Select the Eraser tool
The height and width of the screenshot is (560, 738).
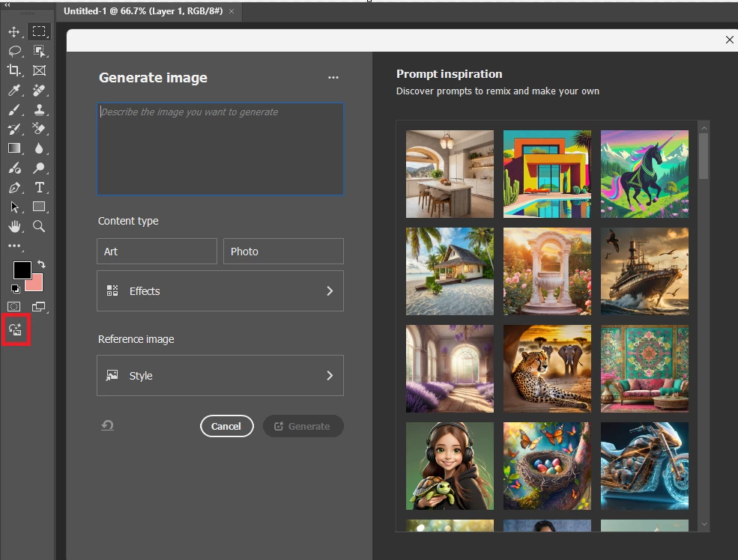pos(39,128)
